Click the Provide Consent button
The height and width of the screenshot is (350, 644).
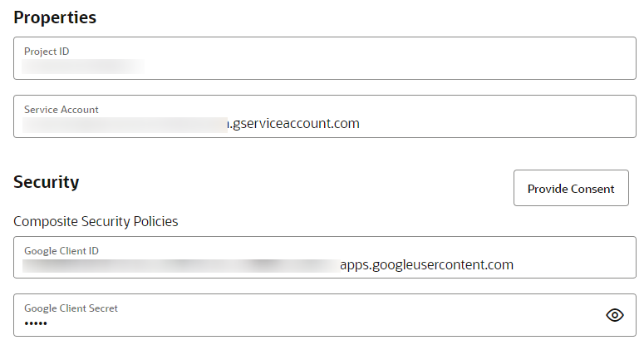tap(571, 189)
